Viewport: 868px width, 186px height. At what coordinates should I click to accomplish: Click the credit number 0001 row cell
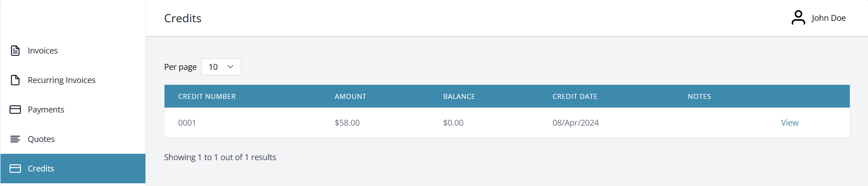click(x=187, y=122)
